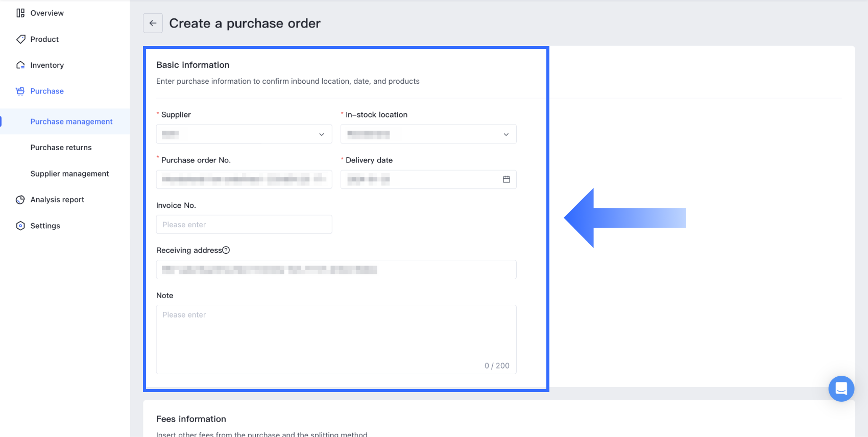
Task: Open the chat support bubble
Action: tap(841, 389)
